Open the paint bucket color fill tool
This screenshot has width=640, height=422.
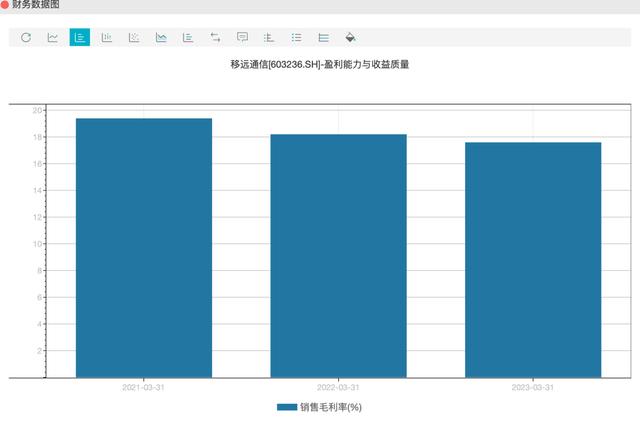pos(350,38)
